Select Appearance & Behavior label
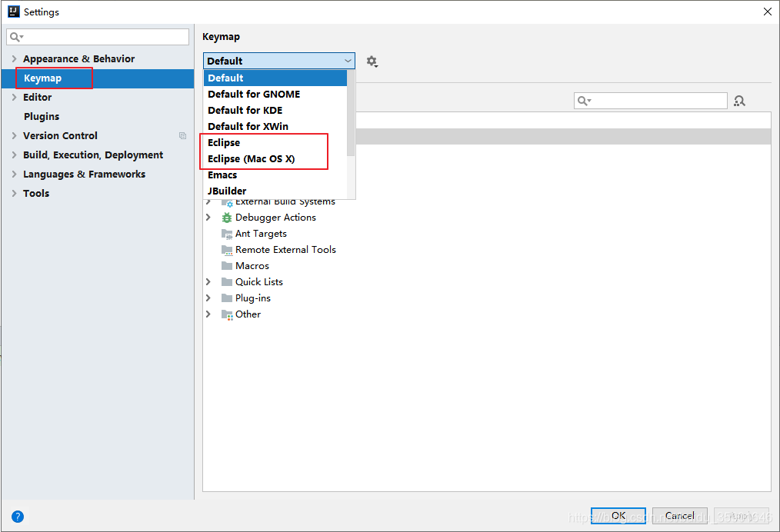 coord(78,58)
